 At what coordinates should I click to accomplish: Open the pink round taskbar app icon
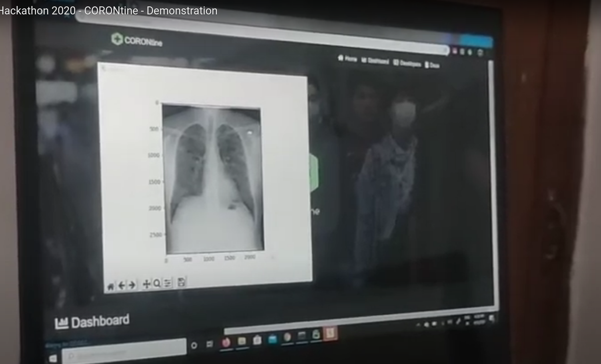click(226, 342)
